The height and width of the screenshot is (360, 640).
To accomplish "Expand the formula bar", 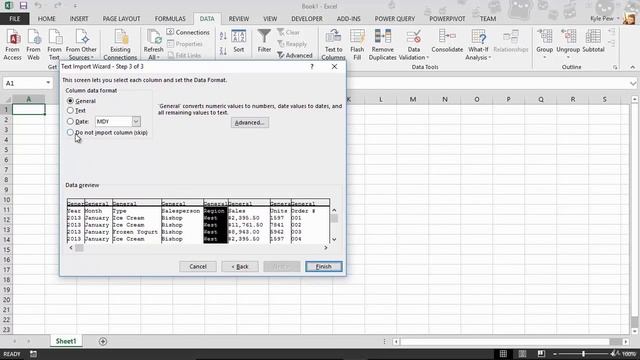I will coord(633,83).
